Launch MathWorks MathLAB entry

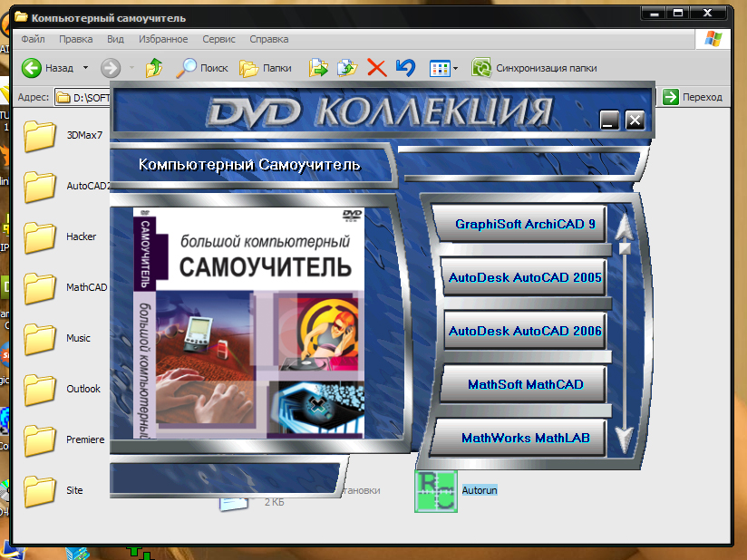519,438
